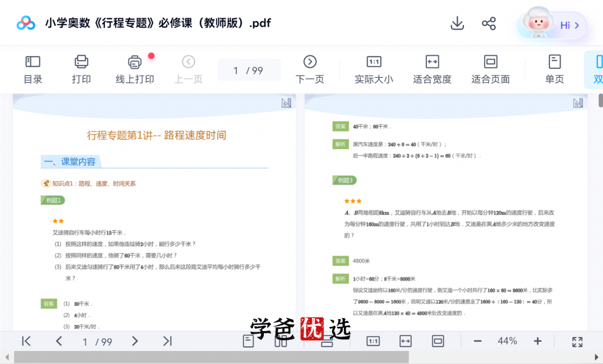Switch to 单页 single page view
Image resolution: width=603 pixels, height=364 pixels.
(x=555, y=70)
